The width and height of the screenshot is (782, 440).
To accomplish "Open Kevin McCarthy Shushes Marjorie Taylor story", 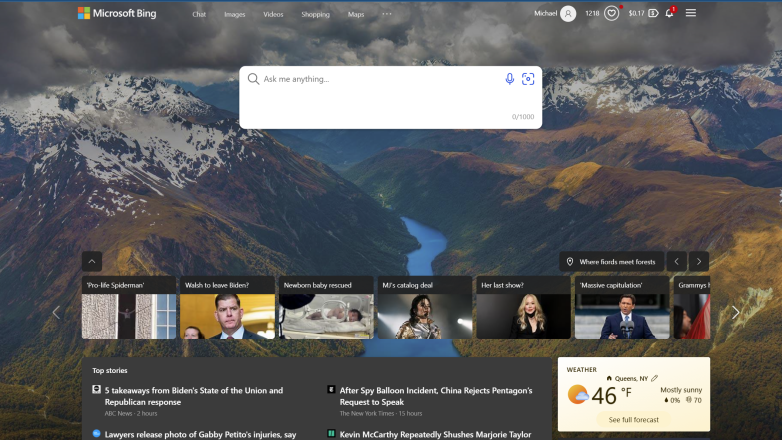I will pos(435,435).
